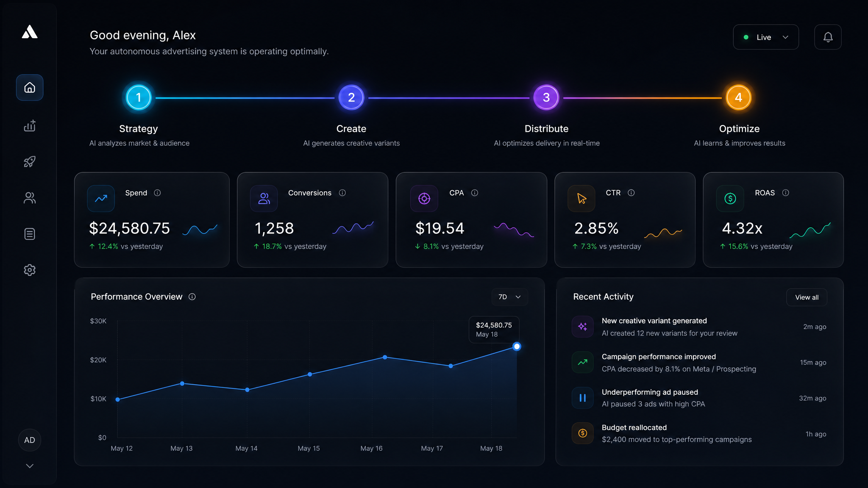Click the Conversions value 1,258
868x488 pixels.
click(274, 228)
